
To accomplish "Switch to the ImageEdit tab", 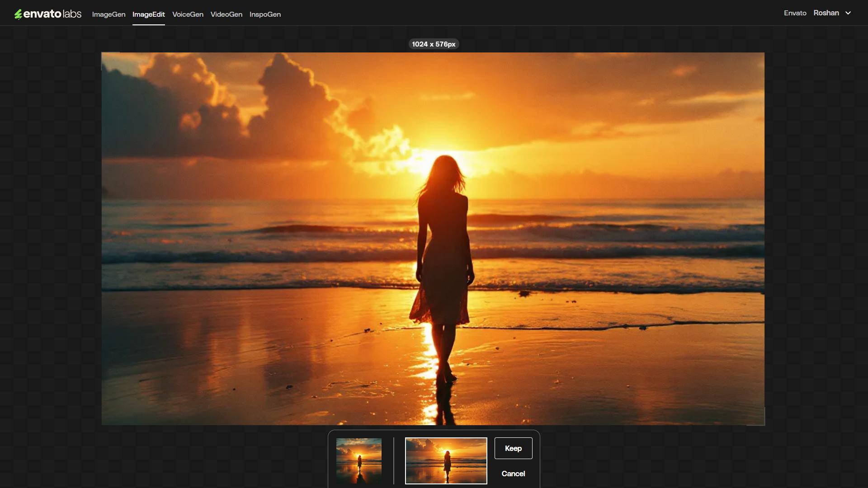I will point(148,14).
